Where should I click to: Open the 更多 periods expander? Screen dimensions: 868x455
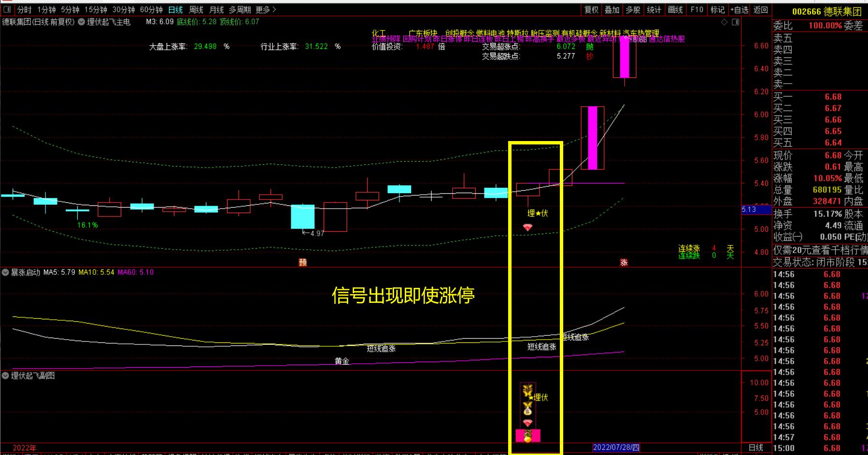[266, 10]
